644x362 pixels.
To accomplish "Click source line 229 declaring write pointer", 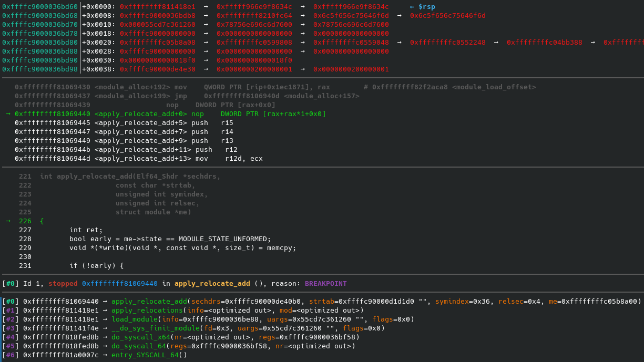I will 182,248.
